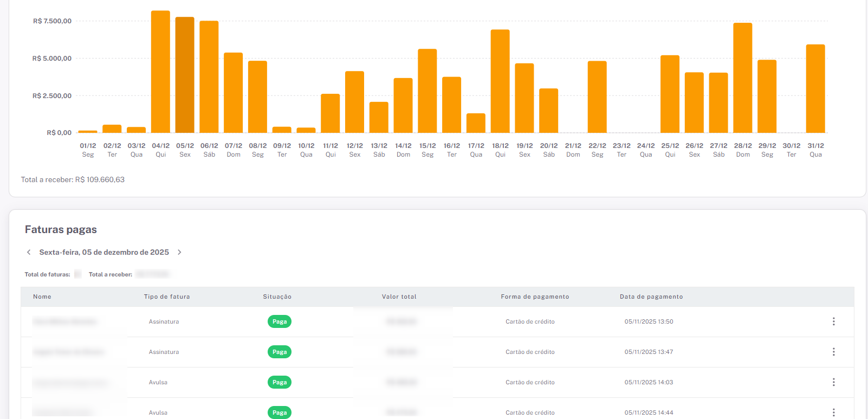Click the Valor total column header
The image size is (868, 419).
pyautogui.click(x=399, y=296)
